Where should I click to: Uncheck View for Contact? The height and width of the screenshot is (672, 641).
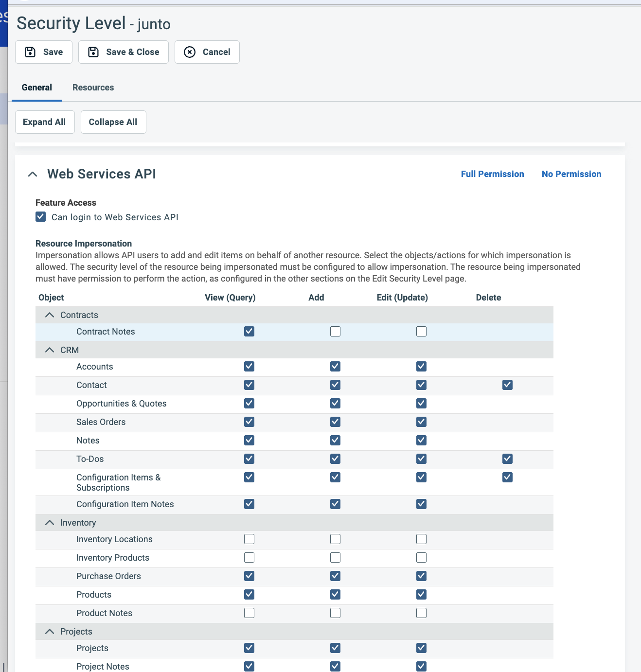(249, 385)
